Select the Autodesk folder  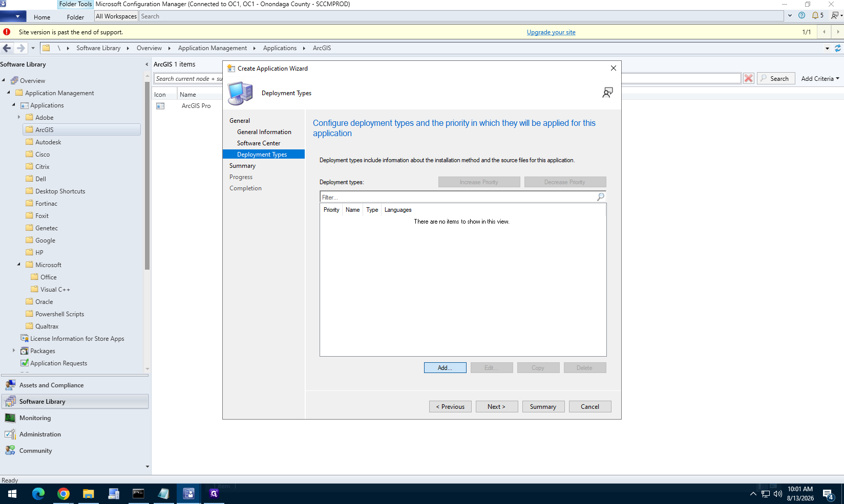pyautogui.click(x=48, y=142)
